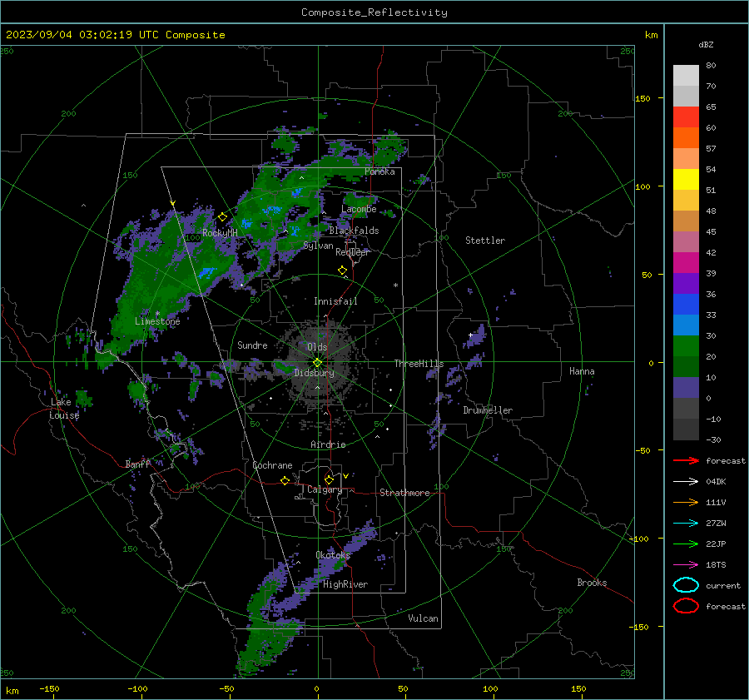Click the Didsbury label

pos(314,373)
